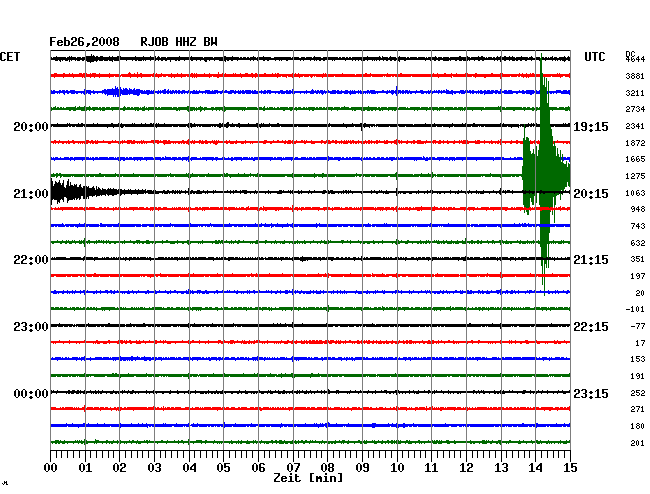Select the DC offset value 197
Screen dimensions: 650x494
(638, 276)
